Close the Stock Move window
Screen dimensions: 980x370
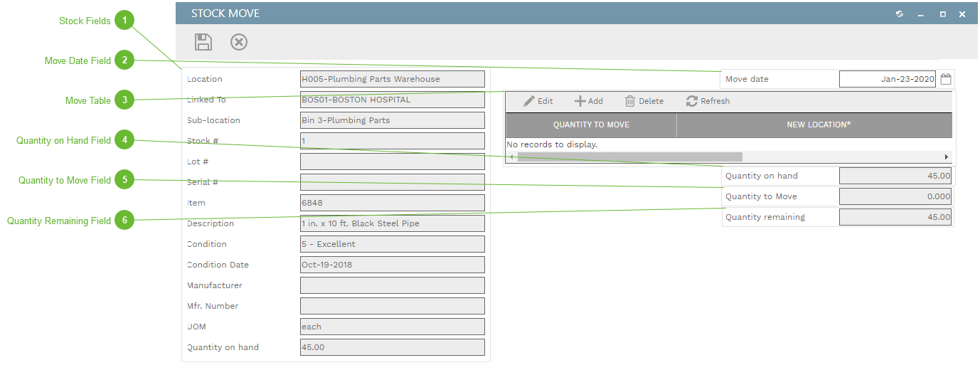click(x=962, y=14)
